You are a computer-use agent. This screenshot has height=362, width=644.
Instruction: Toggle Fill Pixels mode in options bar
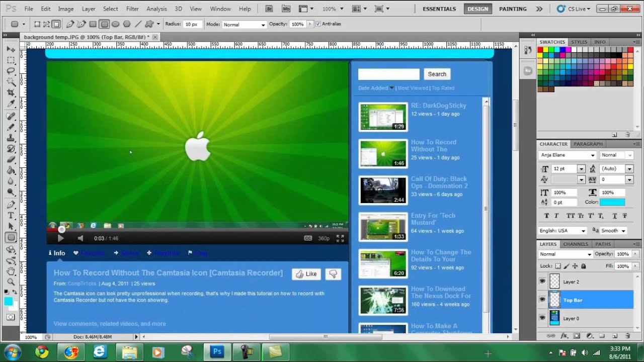(56, 24)
